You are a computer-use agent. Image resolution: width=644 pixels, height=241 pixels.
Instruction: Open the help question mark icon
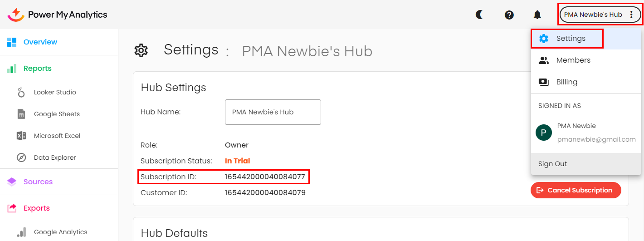click(x=509, y=15)
